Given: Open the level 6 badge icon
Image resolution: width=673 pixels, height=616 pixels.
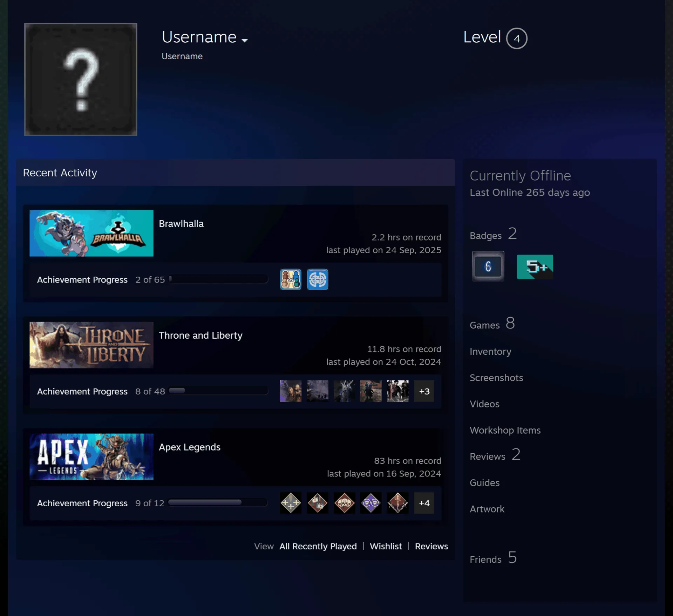Looking at the screenshot, I should [x=488, y=266].
